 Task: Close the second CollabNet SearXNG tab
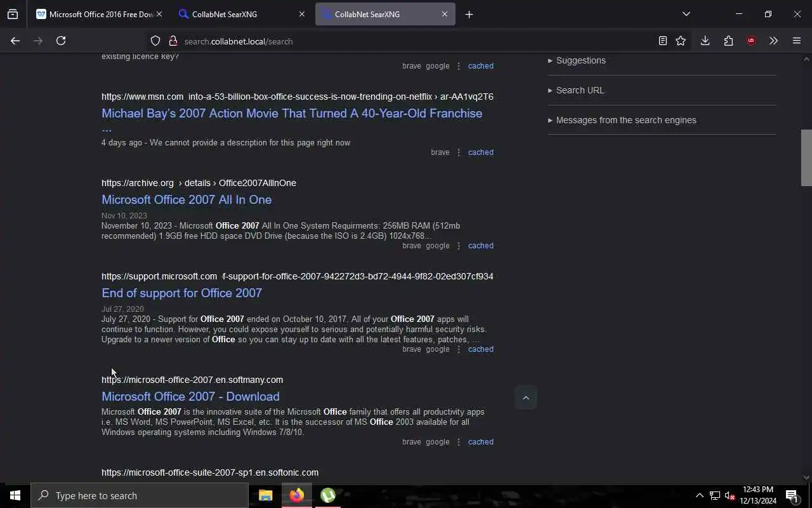302,14
